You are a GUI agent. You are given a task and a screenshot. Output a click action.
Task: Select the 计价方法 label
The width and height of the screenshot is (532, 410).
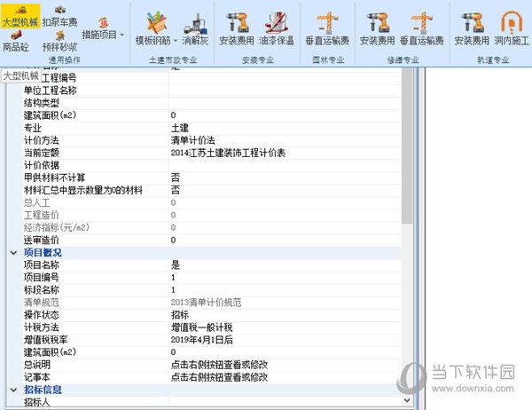coord(42,140)
